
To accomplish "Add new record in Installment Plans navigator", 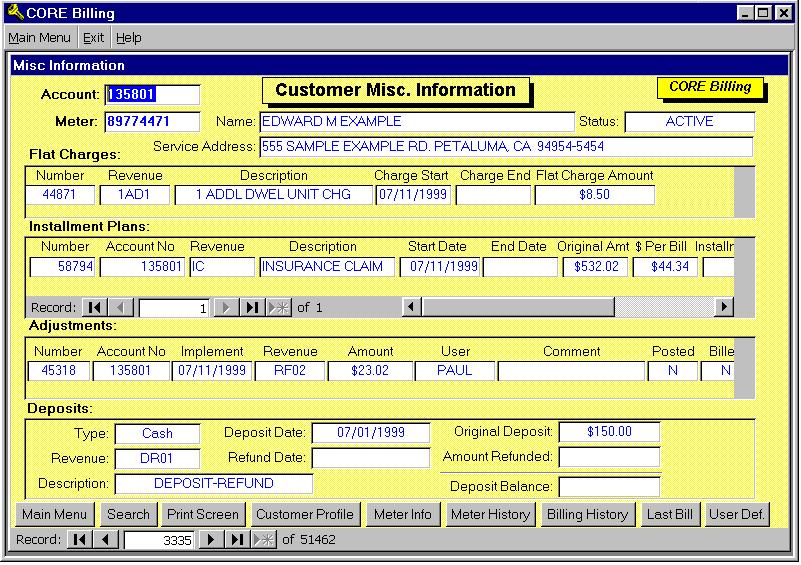I will pyautogui.click(x=279, y=308).
